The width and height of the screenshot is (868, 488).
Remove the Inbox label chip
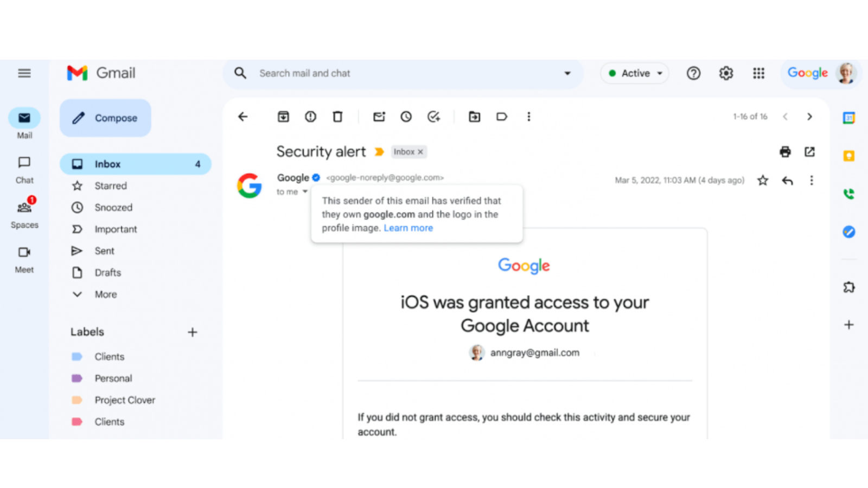click(x=420, y=152)
